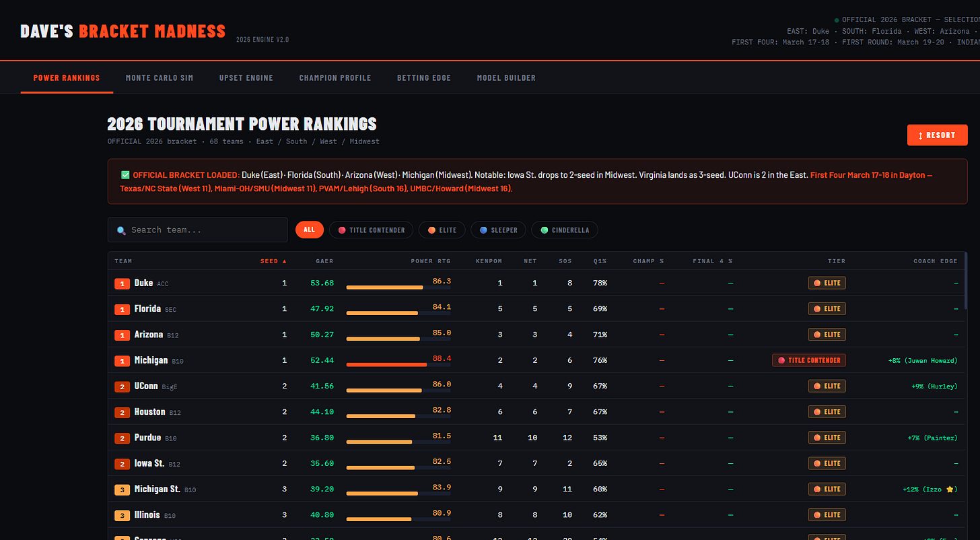980x540 pixels.
Task: Click Duke's power rating bar
Action: click(398, 288)
